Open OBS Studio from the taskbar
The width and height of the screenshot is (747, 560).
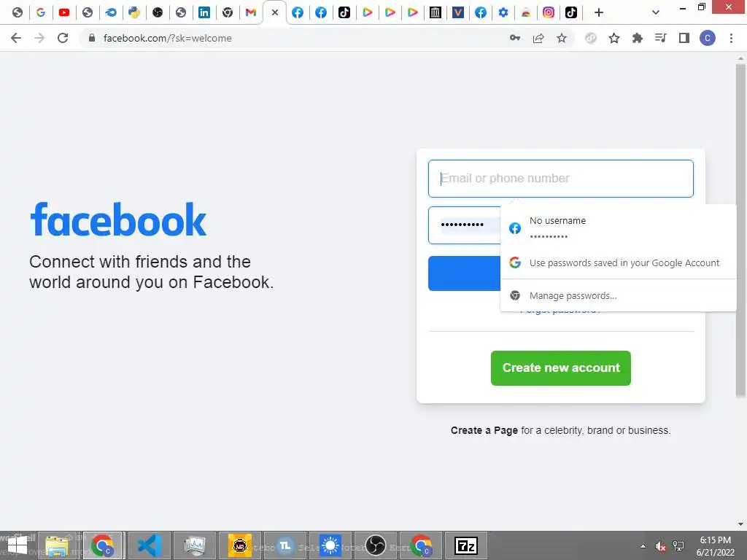click(376, 545)
